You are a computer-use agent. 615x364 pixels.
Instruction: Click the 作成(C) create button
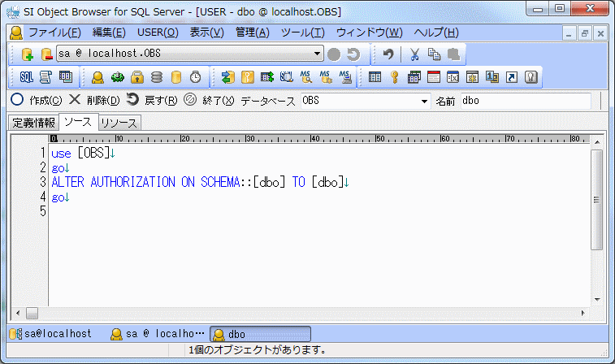click(37, 101)
